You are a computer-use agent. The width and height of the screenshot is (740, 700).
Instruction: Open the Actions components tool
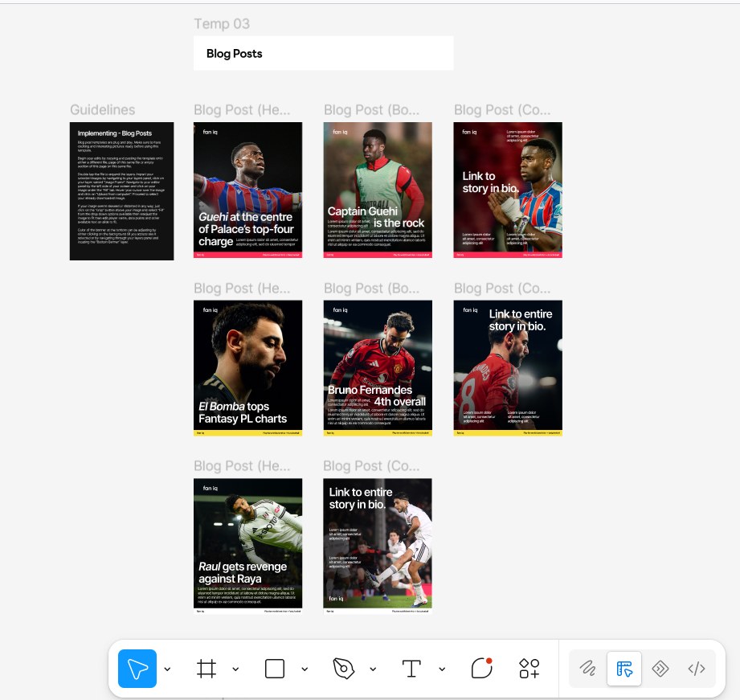point(529,669)
